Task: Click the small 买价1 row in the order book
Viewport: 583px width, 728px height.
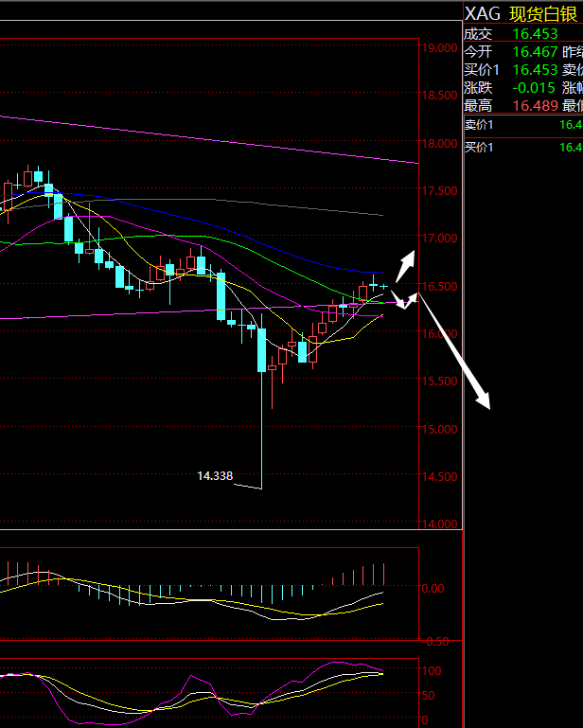Action: coord(523,148)
